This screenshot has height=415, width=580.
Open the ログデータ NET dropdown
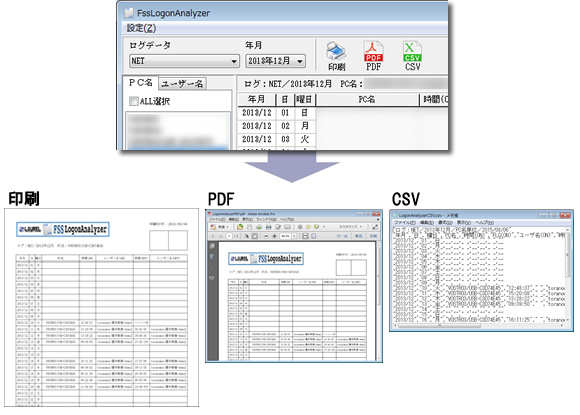pos(184,61)
